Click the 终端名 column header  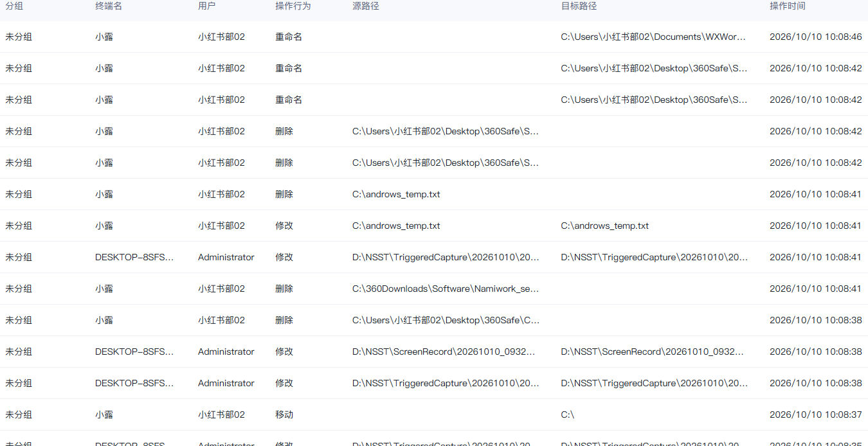coord(109,6)
